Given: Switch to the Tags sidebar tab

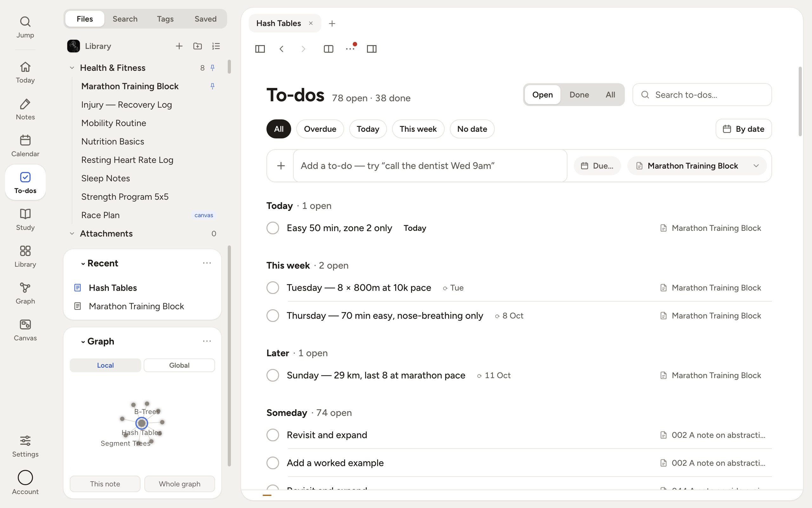Looking at the screenshot, I should point(165,19).
